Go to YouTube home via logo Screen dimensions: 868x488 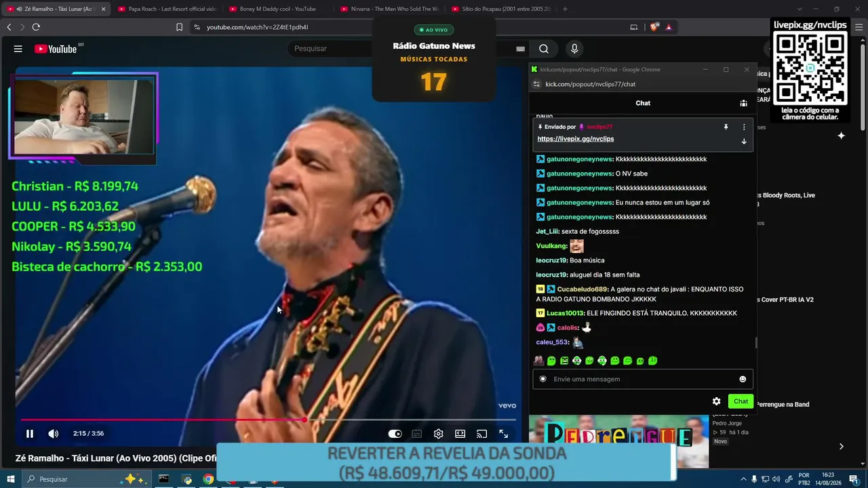point(56,49)
